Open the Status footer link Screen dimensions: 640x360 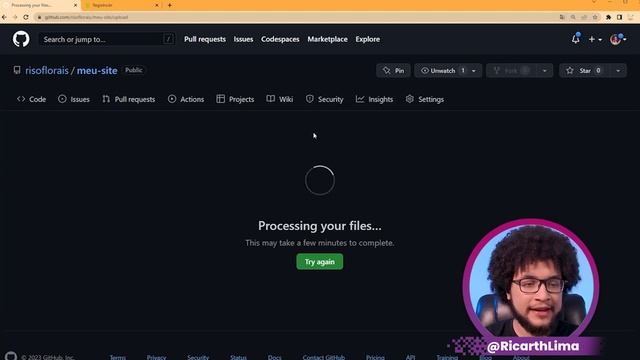238,357
